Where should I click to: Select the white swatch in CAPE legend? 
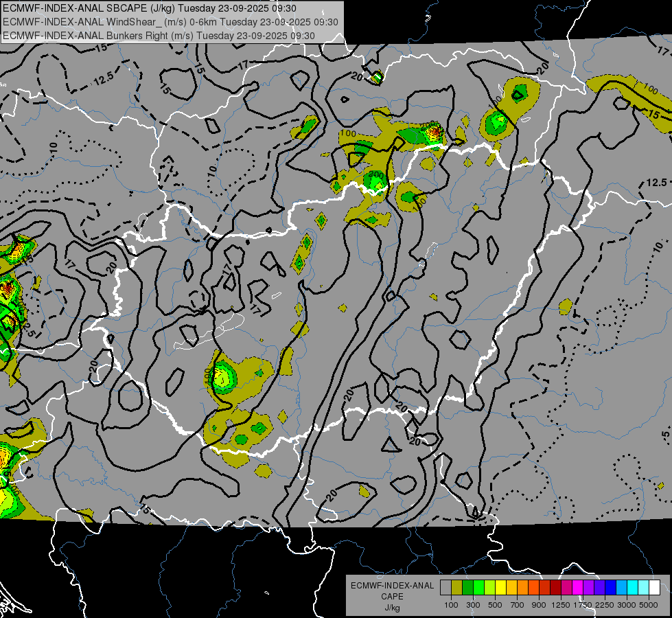click(654, 588)
